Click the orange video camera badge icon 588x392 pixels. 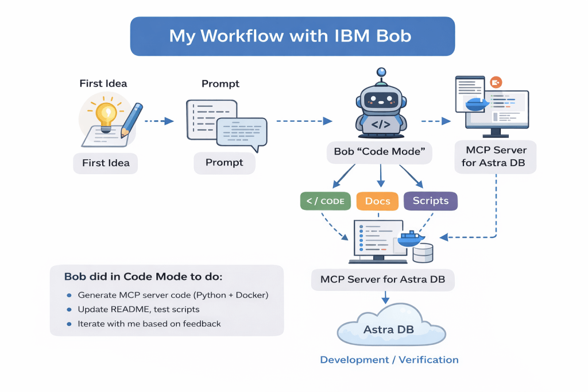(496, 83)
